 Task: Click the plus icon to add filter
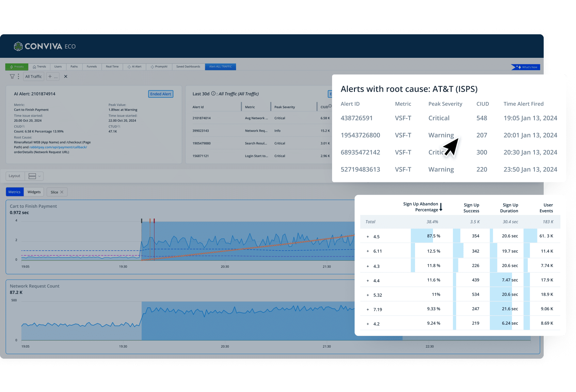pos(50,76)
